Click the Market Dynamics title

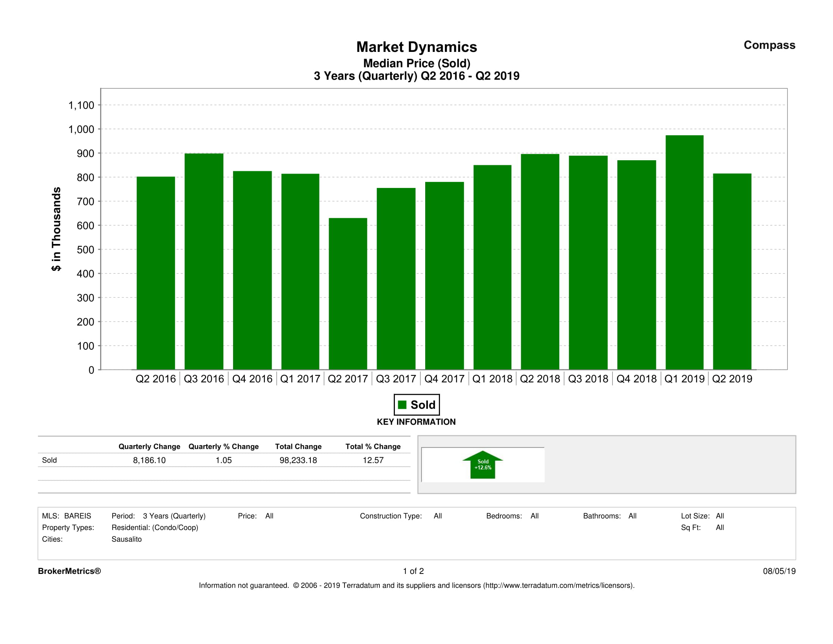417,47
